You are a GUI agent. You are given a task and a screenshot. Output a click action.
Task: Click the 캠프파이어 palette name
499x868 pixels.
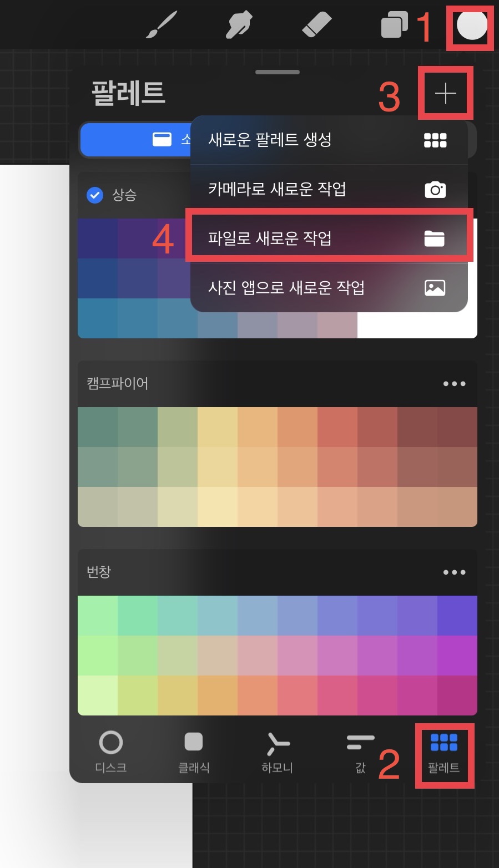tap(118, 384)
